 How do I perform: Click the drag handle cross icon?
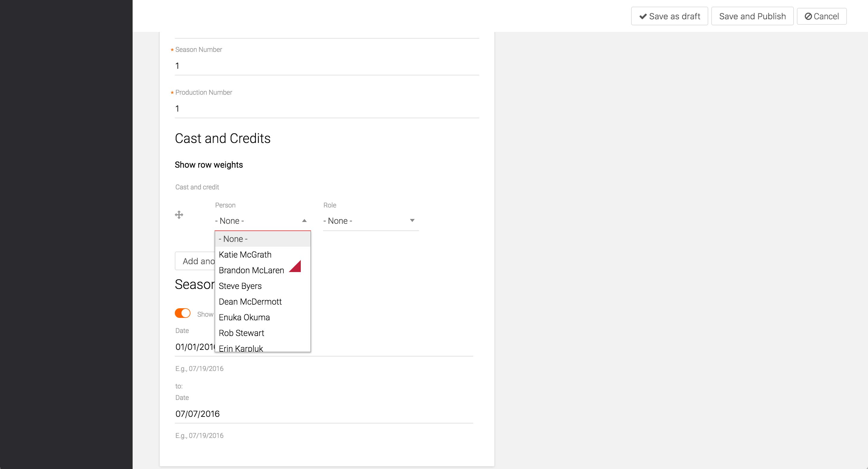point(179,215)
